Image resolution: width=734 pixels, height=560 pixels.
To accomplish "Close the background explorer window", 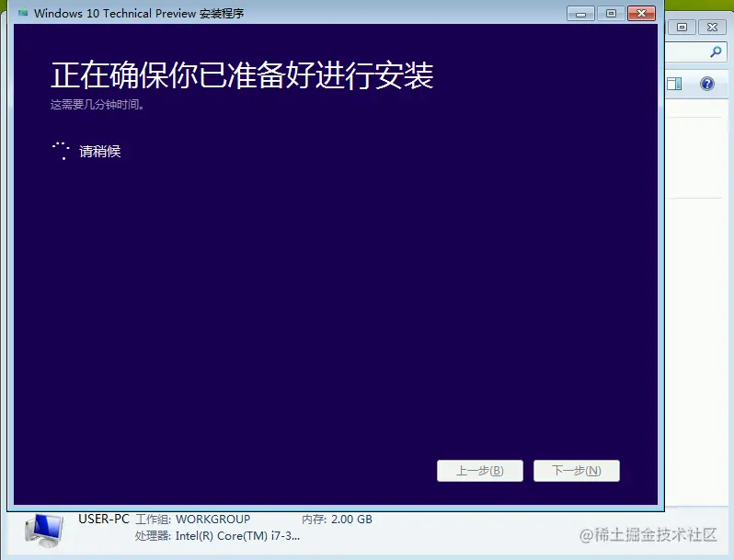I will (x=712, y=28).
